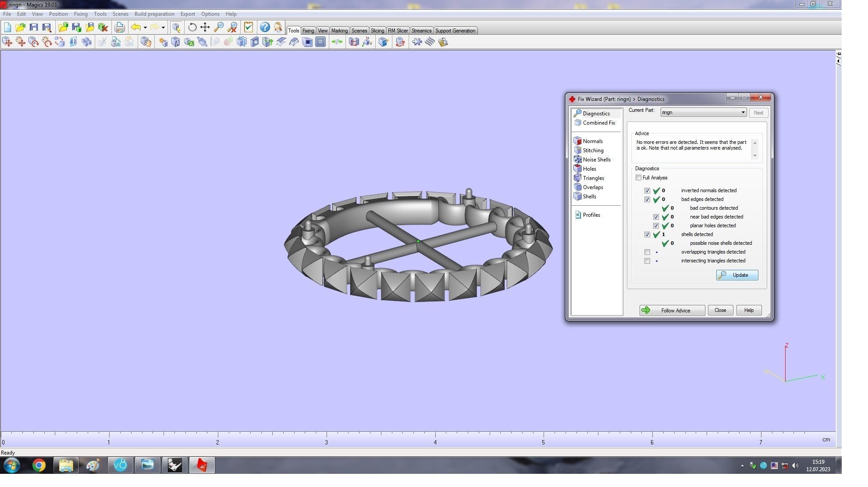Show hidden system tray icons arrow
Viewport: 868px width, 487px height.
(x=742, y=466)
